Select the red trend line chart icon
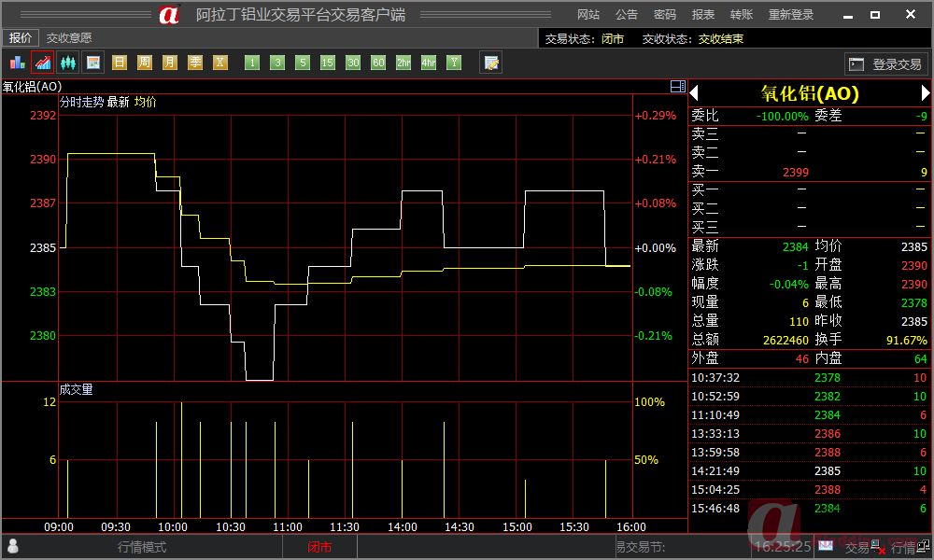 pyautogui.click(x=43, y=63)
